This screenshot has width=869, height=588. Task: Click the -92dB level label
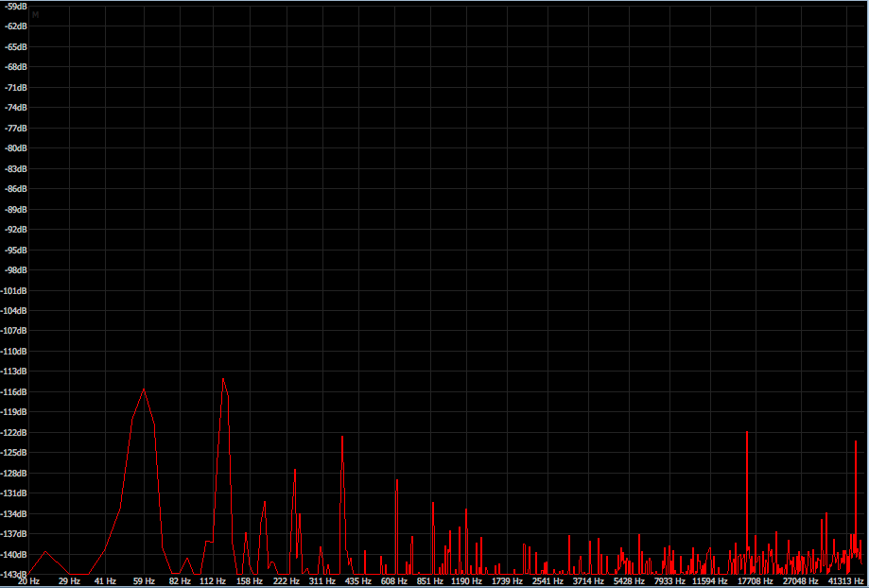tap(14, 230)
